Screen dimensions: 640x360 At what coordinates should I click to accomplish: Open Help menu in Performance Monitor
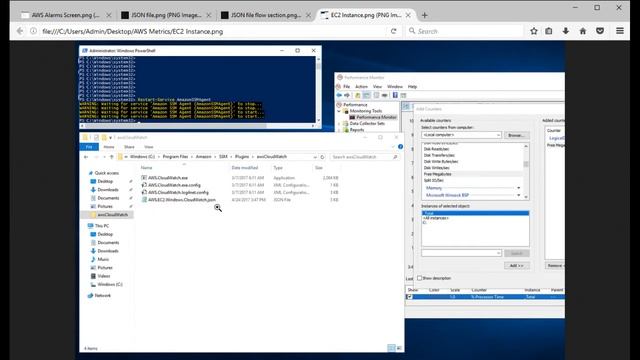pyautogui.click(x=412, y=87)
